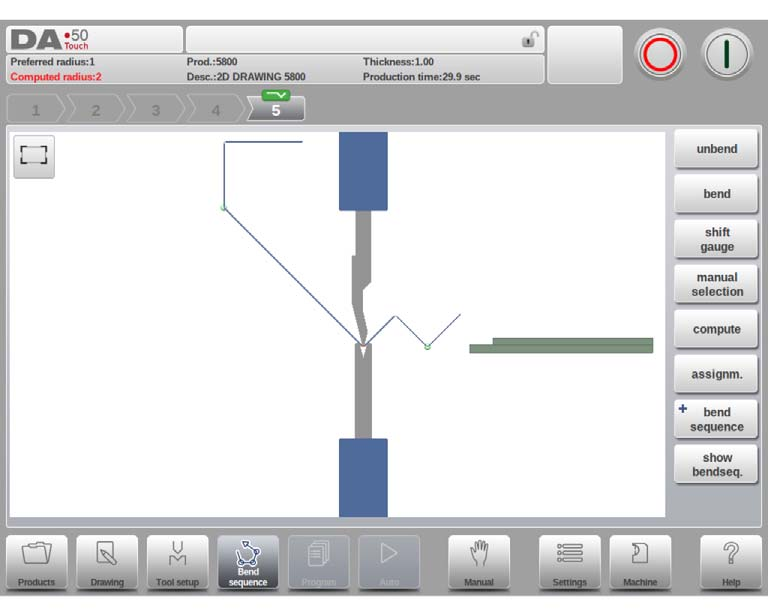Select bend step 2 tab
Viewport: 768px width, 615px height.
point(96,109)
